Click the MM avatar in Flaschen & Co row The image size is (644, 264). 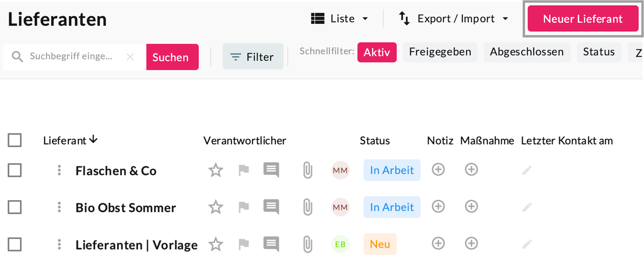(x=340, y=170)
